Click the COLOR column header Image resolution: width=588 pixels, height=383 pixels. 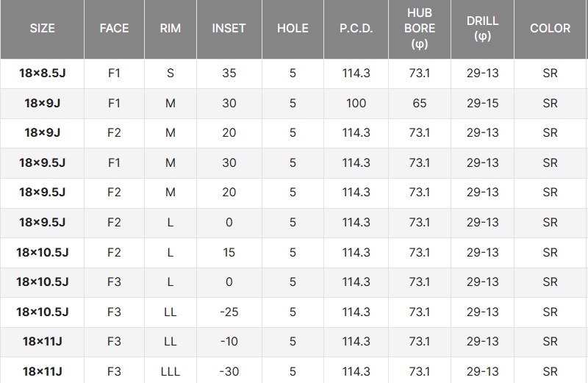tap(550, 29)
